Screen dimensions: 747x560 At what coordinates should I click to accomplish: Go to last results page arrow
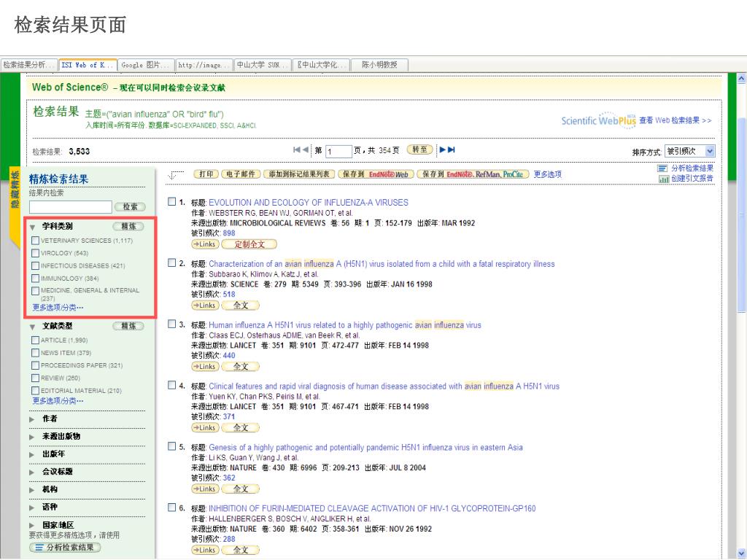point(451,149)
